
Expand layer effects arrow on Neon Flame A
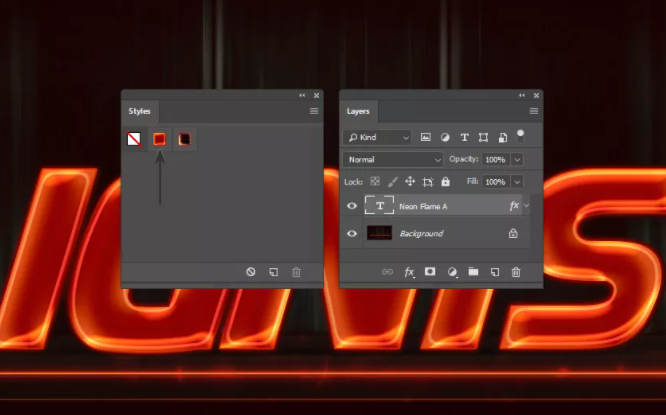[526, 206]
